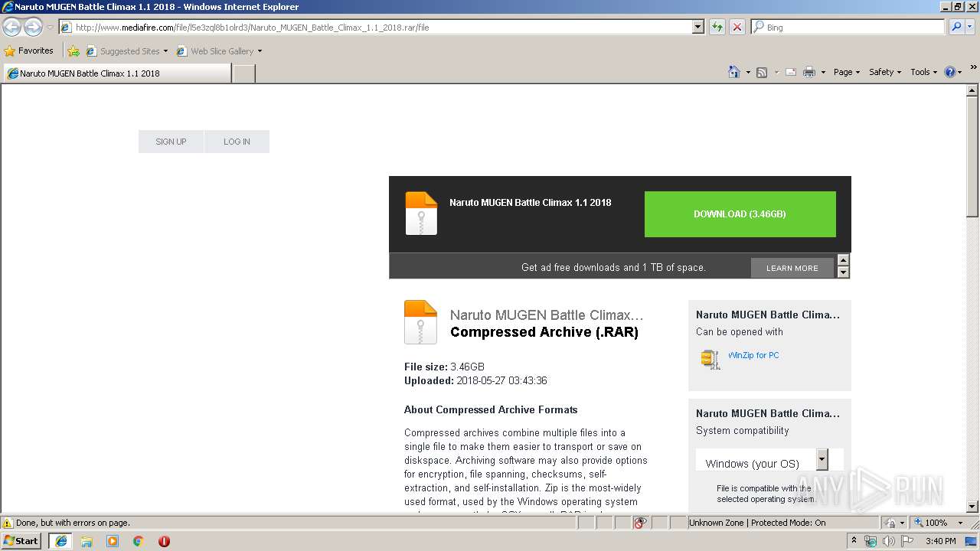
Task: Open recent pages dropdown next to Forward
Action: (50, 28)
